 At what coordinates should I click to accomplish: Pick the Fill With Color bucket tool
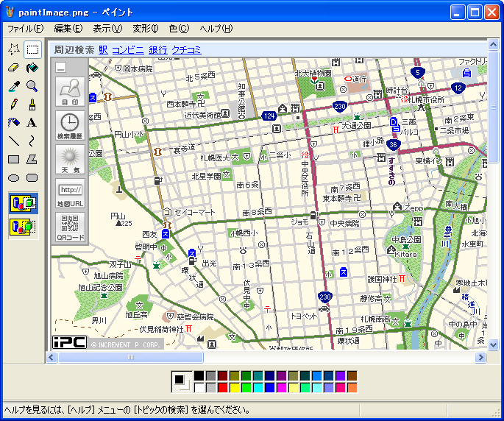coord(32,68)
